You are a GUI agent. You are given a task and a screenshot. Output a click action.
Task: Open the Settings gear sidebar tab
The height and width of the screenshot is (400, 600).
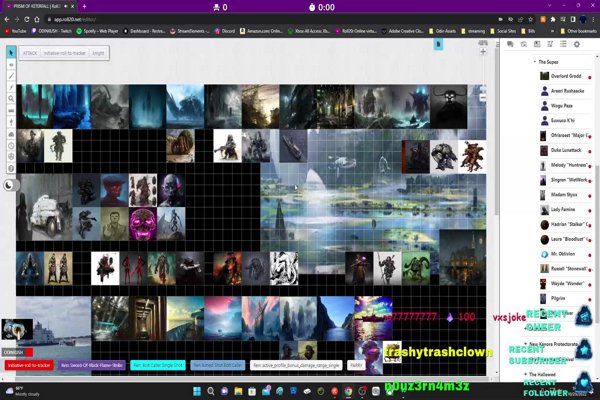(577, 44)
